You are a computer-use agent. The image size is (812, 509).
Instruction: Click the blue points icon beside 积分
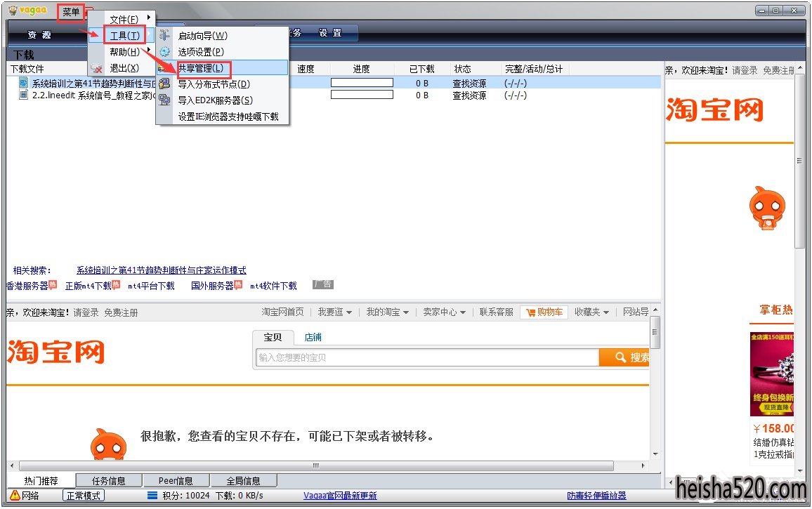click(152, 496)
